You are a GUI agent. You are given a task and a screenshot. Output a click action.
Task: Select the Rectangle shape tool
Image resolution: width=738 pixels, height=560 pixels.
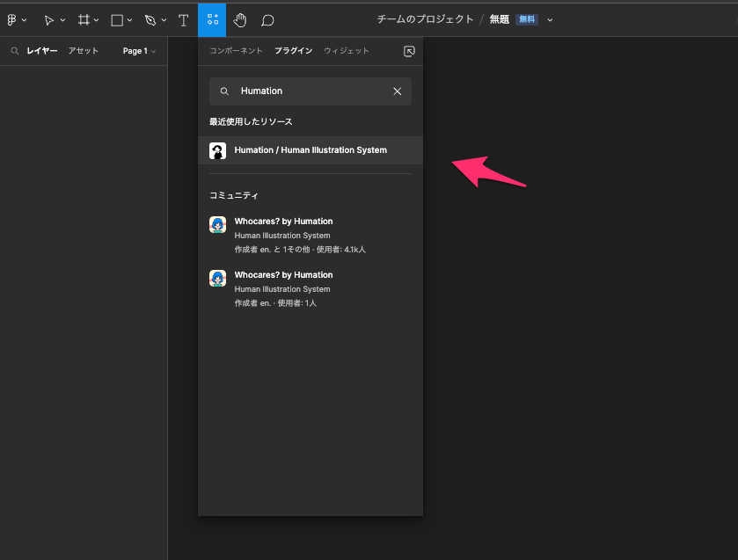click(117, 19)
